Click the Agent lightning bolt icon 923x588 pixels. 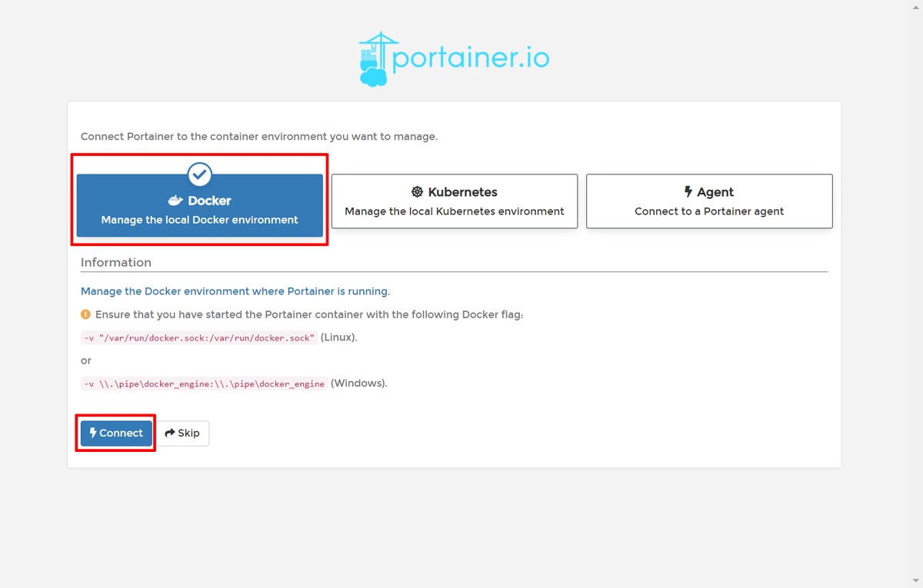pos(689,192)
